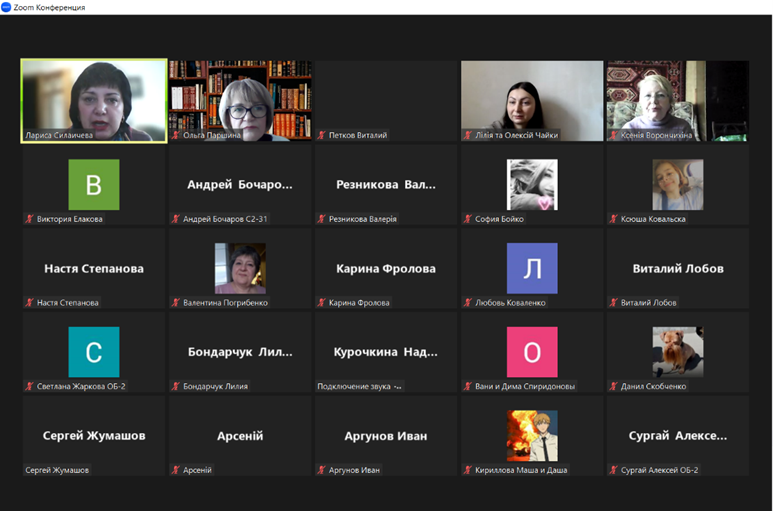Select Валентина Погрибенко's profile photo
Screen dimensions: 773x511
click(240, 268)
